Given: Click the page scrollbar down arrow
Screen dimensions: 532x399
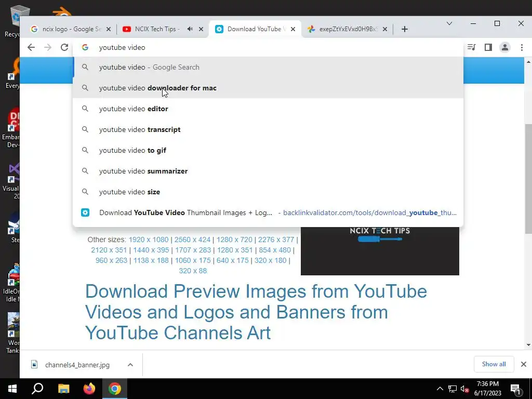Looking at the screenshot, I should (528, 345).
